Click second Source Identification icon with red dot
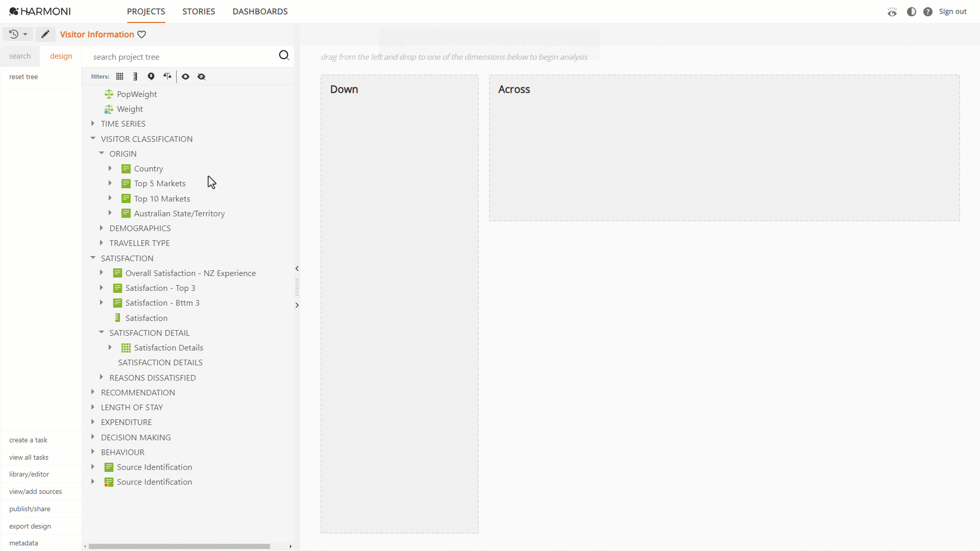Screen dimensions: 980x551 pos(109,482)
